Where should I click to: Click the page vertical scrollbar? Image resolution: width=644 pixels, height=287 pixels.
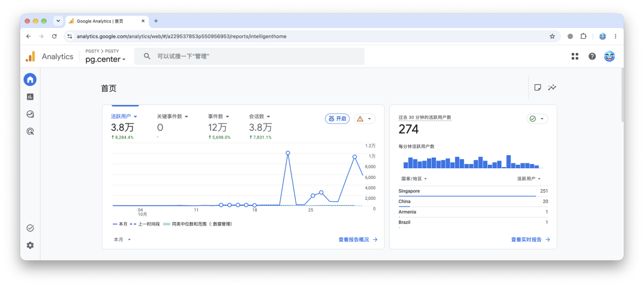(x=622, y=95)
